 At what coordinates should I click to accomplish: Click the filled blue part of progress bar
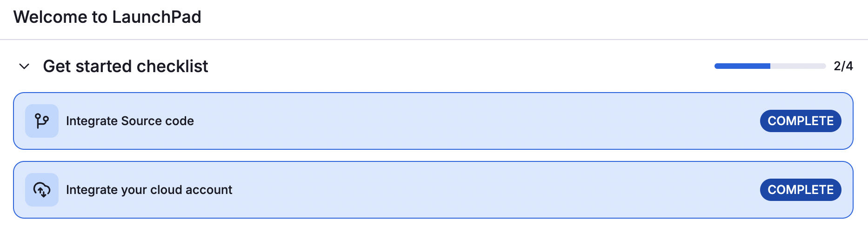click(742, 66)
